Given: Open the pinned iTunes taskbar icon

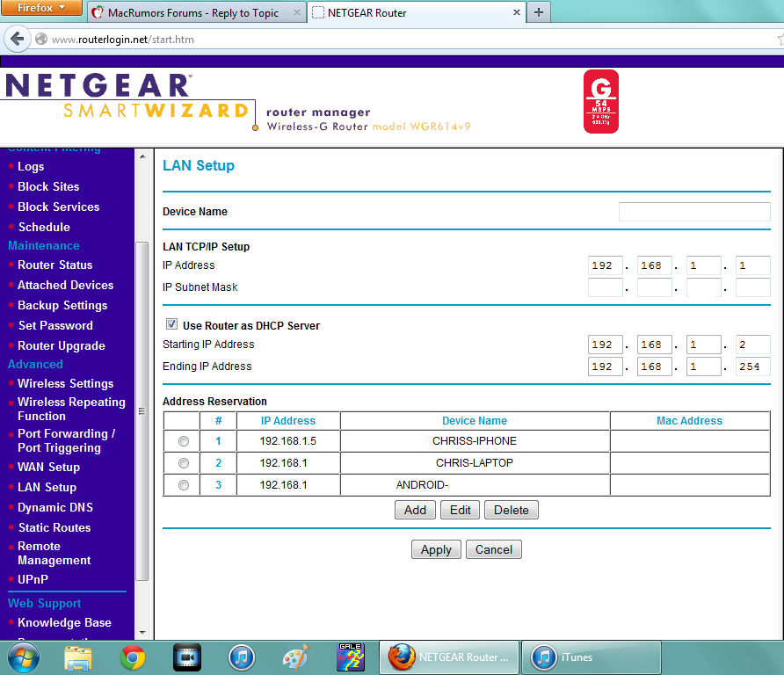Looking at the screenshot, I should (242, 658).
